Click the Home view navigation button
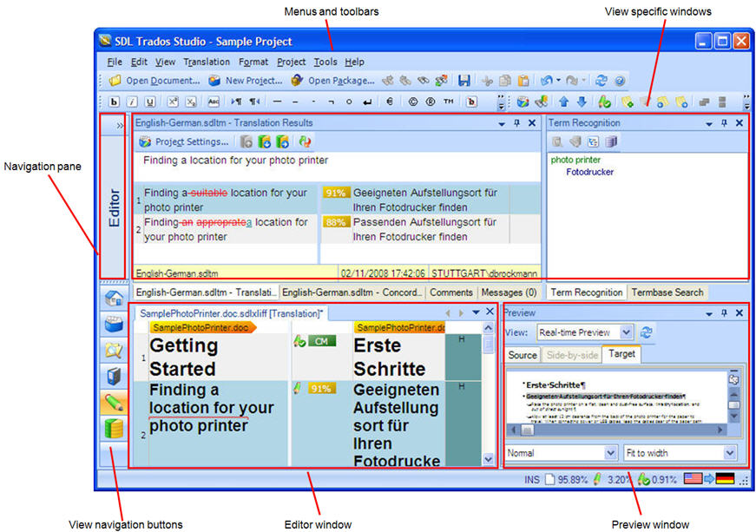756x532 pixels. tap(114, 299)
